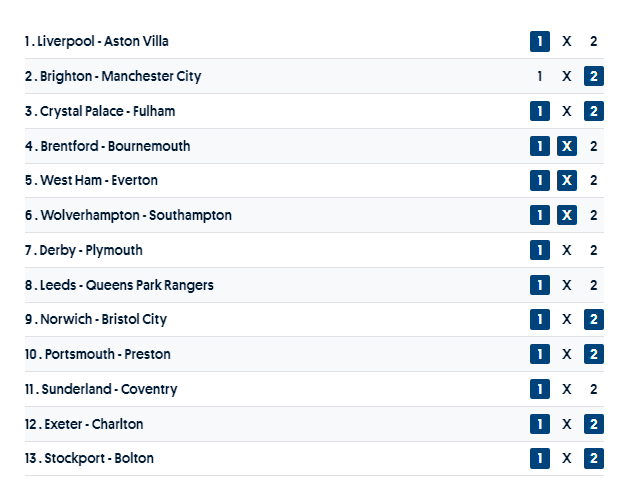Deselect home win for Liverpool - Aston Villa
The height and width of the screenshot is (488, 625).
click(540, 42)
